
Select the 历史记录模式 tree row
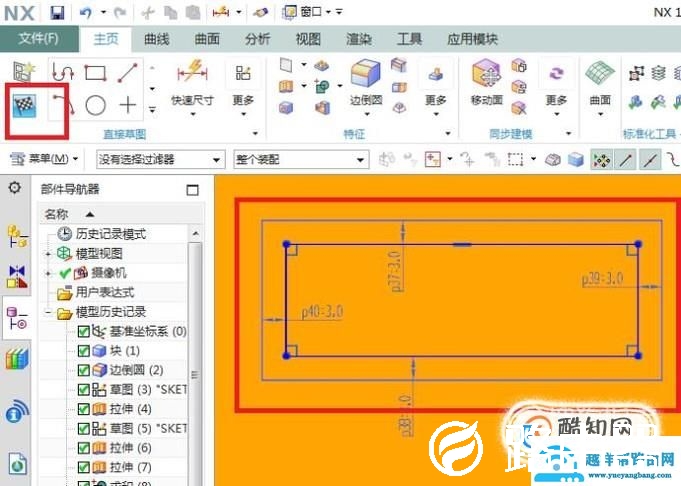[x=102, y=234]
